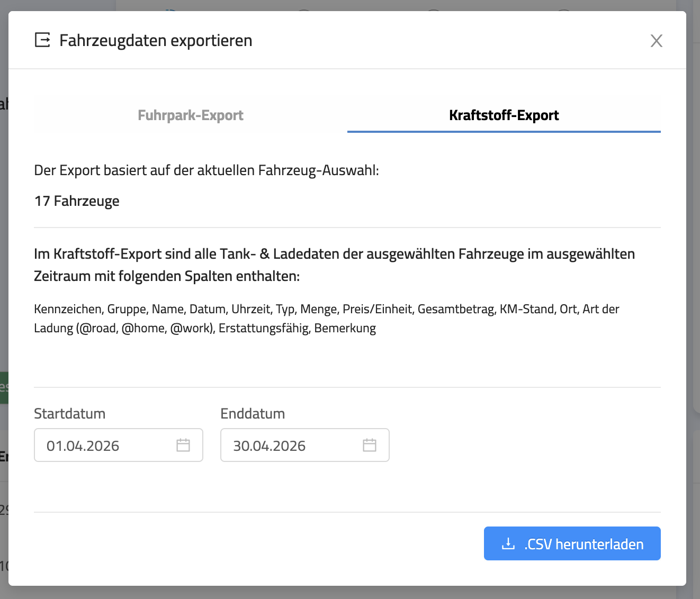Click the blue underline beneath Kraftstoff-Export
The image size is (700, 599).
(x=504, y=131)
